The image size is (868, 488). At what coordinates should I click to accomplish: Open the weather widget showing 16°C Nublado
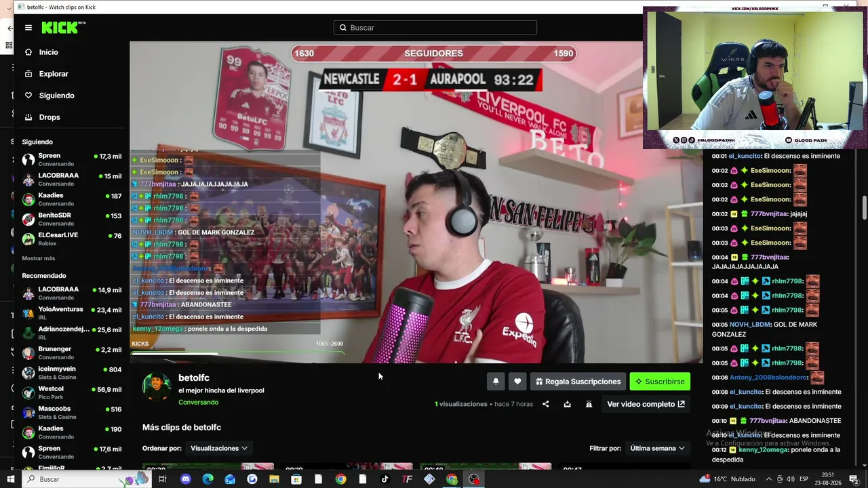click(x=727, y=479)
